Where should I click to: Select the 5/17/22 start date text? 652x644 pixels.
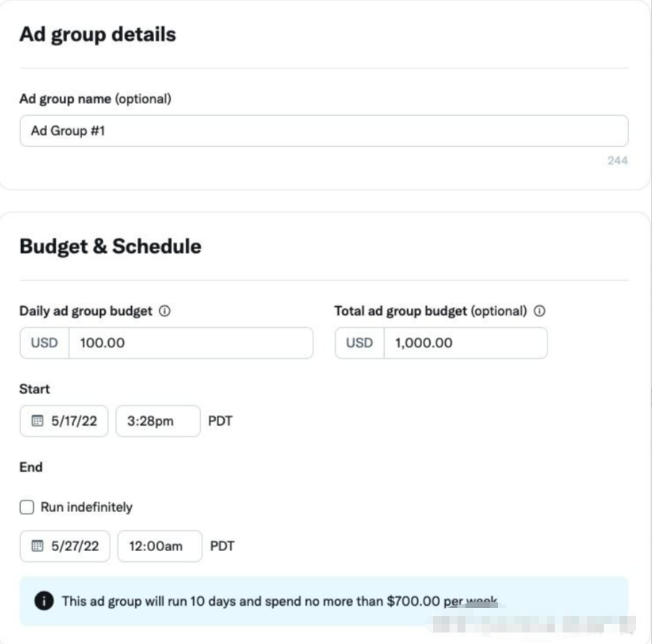click(73, 421)
